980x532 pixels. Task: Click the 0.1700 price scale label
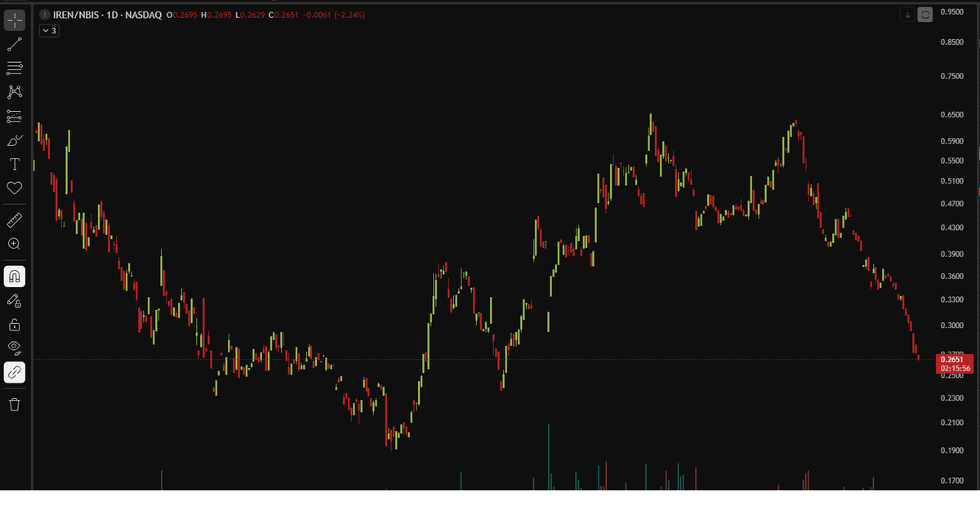coord(952,481)
